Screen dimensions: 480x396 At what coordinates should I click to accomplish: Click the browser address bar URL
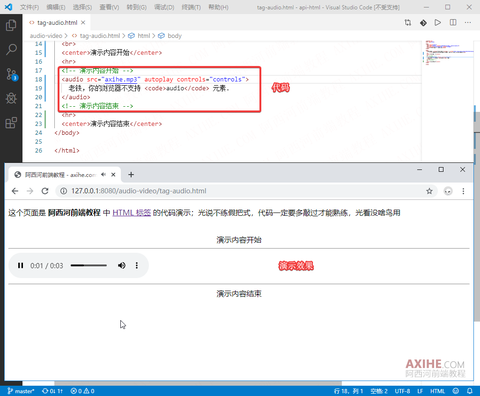point(139,191)
